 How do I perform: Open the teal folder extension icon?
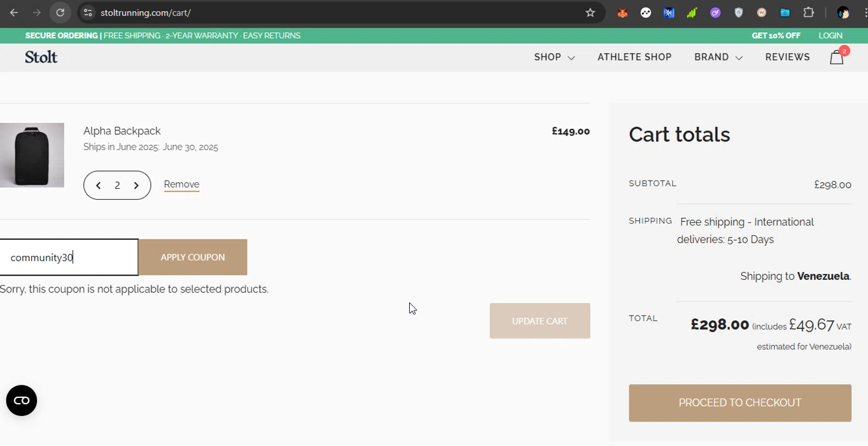click(x=785, y=12)
